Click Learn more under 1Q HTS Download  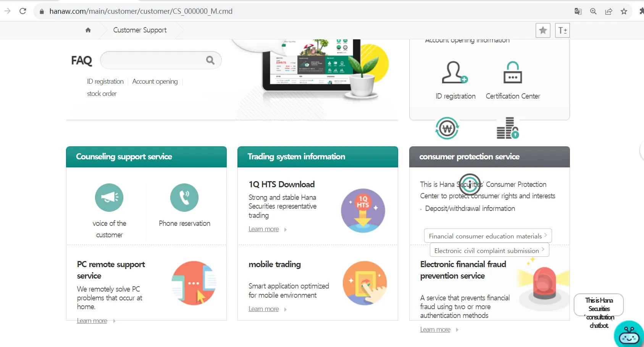coord(264,229)
